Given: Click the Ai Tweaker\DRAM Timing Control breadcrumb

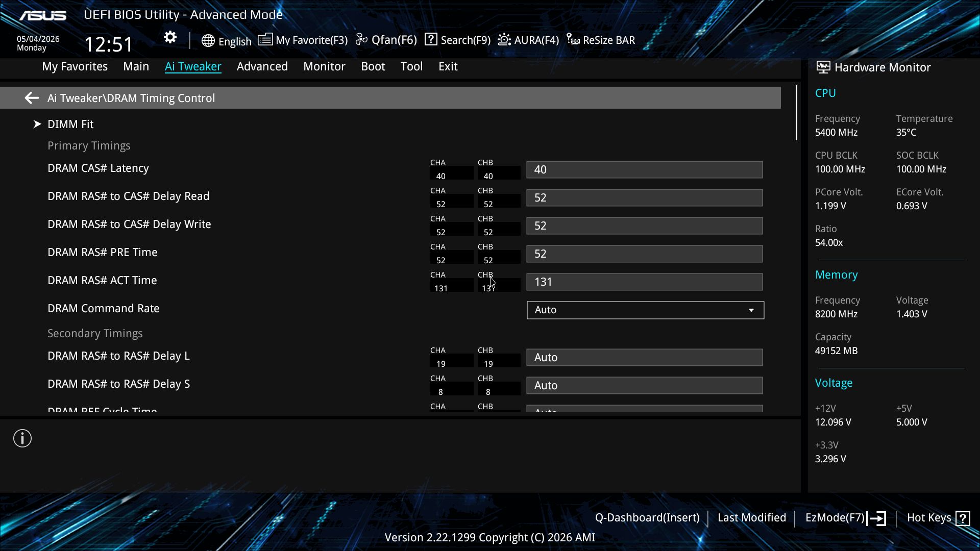Looking at the screenshot, I should 131,98.
